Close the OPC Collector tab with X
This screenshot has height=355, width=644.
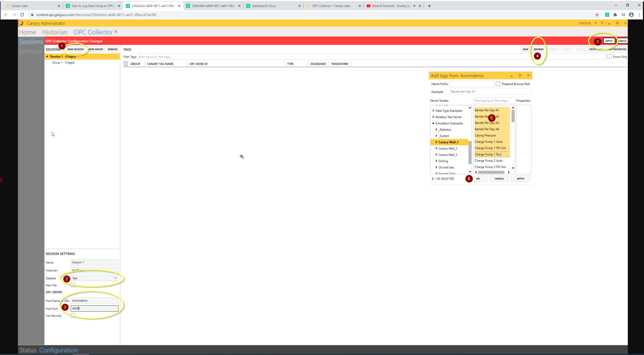click(116, 32)
